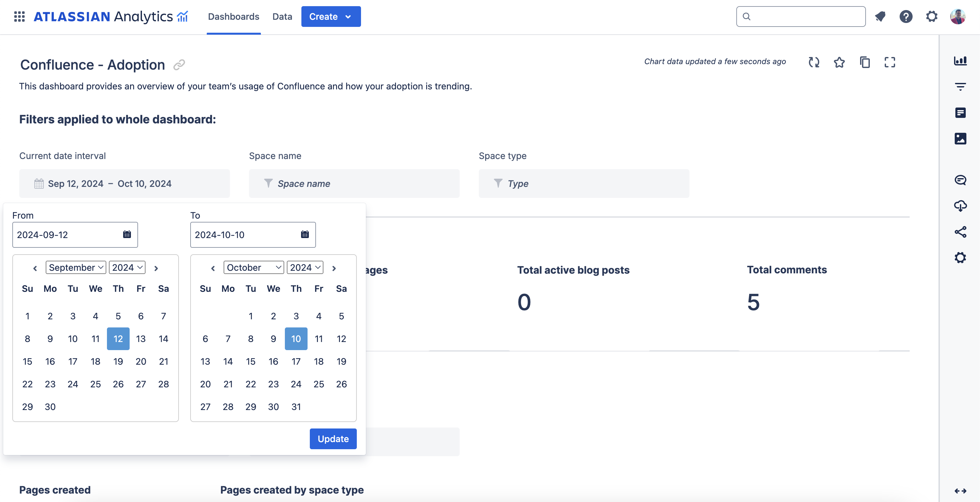
Task: Open the Atlassian Analytics home logo
Action: pyautogui.click(x=111, y=16)
